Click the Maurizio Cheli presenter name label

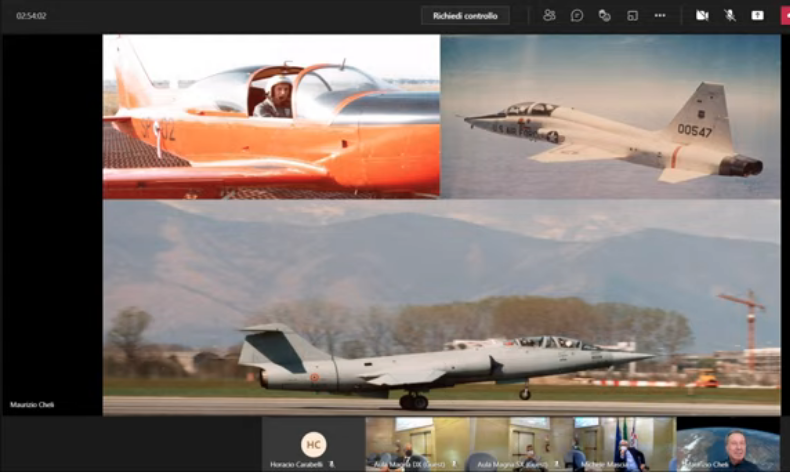[x=32, y=405]
